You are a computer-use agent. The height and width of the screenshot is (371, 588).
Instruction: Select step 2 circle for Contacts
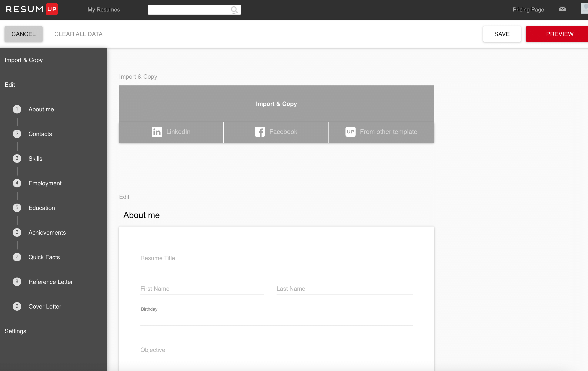(17, 134)
